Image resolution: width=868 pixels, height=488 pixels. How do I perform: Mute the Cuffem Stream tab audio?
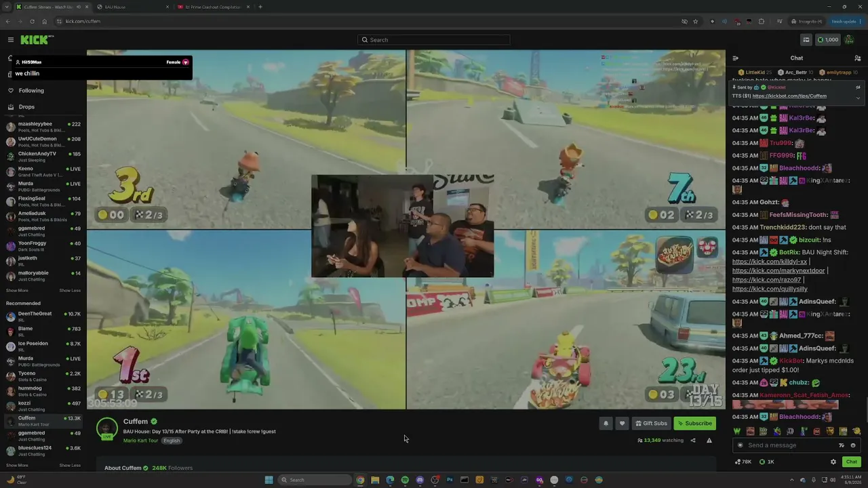click(79, 7)
